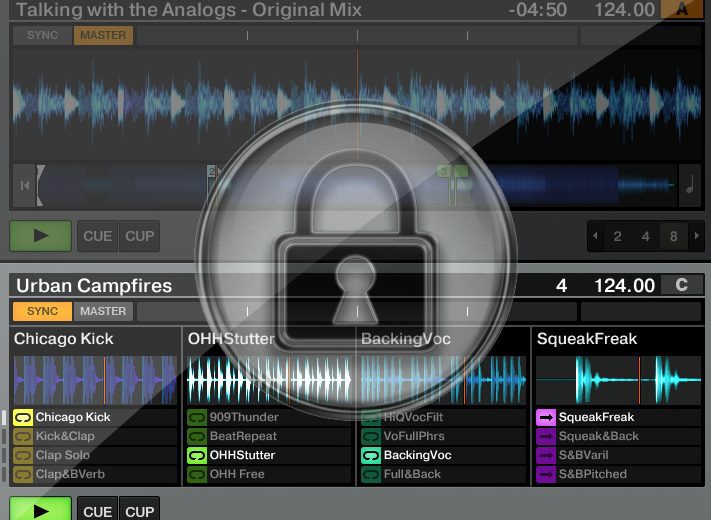
Task: Trigger the S&BVaril one-shot cell
Action: (x=618, y=455)
